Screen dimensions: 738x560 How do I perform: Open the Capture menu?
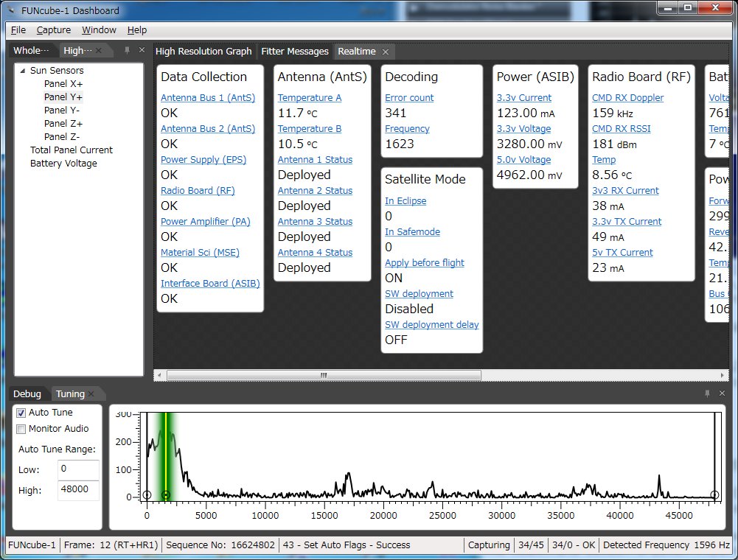pyautogui.click(x=54, y=29)
